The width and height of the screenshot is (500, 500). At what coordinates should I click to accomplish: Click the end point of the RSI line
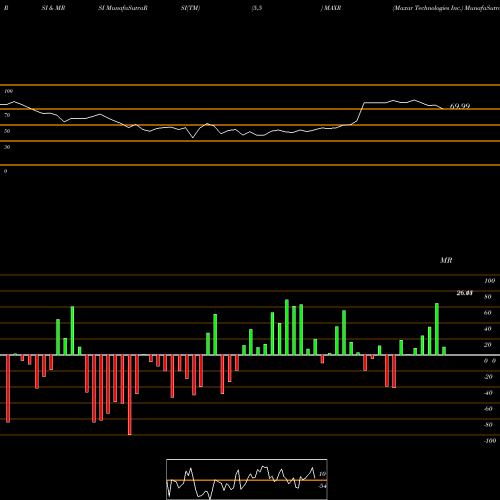[x=443, y=109]
